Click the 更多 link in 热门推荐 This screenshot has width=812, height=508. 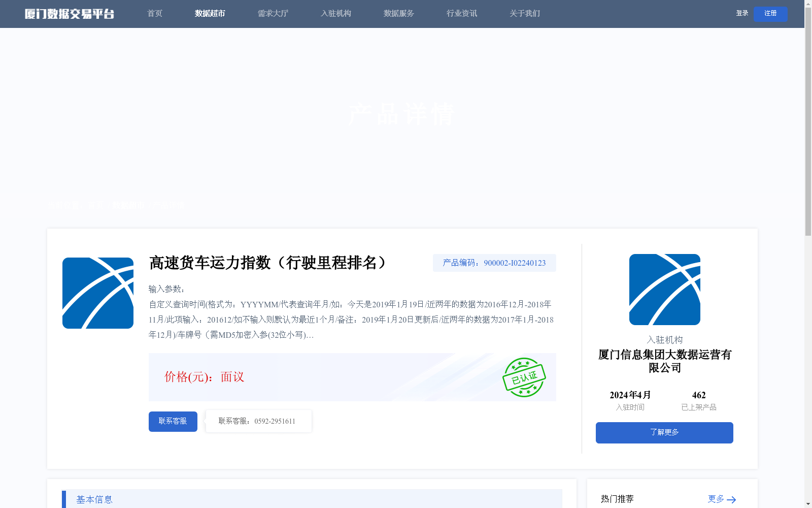pyautogui.click(x=716, y=499)
